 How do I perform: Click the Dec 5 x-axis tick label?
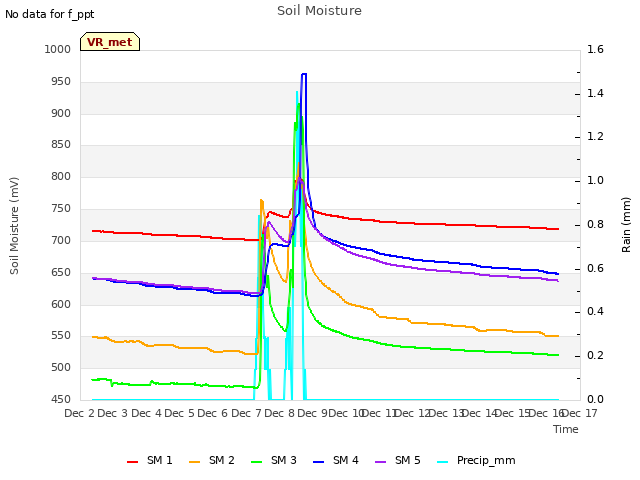click(x=180, y=413)
